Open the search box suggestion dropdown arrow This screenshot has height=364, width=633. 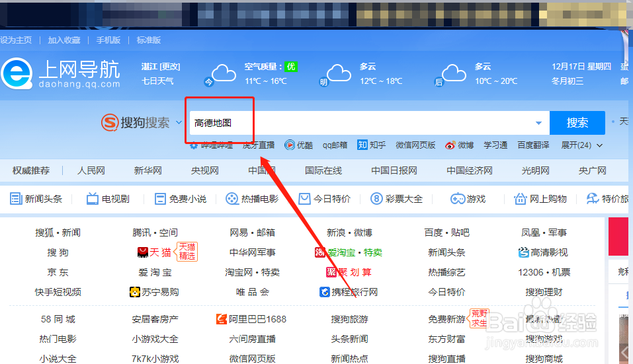point(538,123)
